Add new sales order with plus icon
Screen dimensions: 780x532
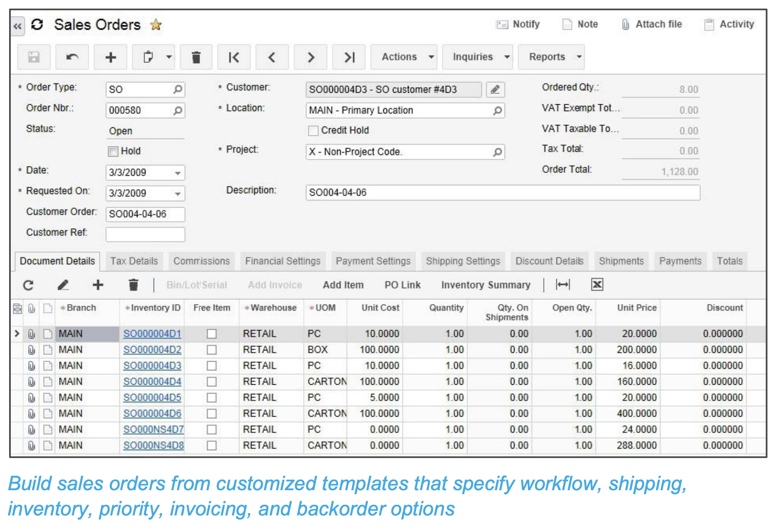(111, 57)
